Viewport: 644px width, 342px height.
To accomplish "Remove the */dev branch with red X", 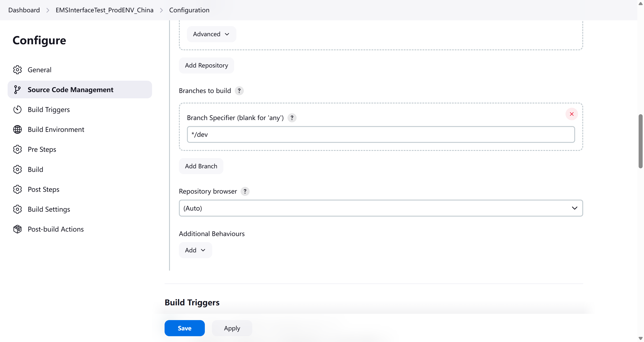I will click(572, 114).
